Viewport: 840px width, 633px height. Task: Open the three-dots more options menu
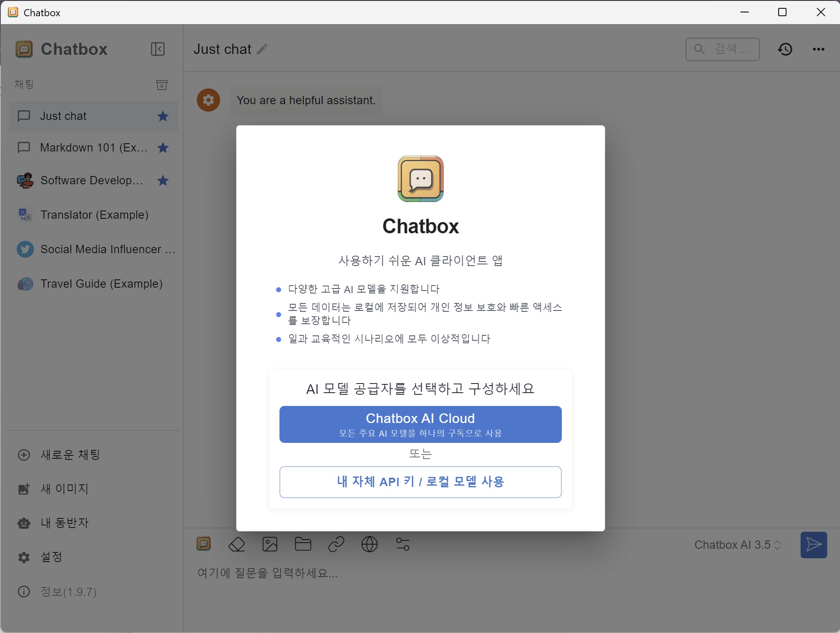tap(818, 49)
